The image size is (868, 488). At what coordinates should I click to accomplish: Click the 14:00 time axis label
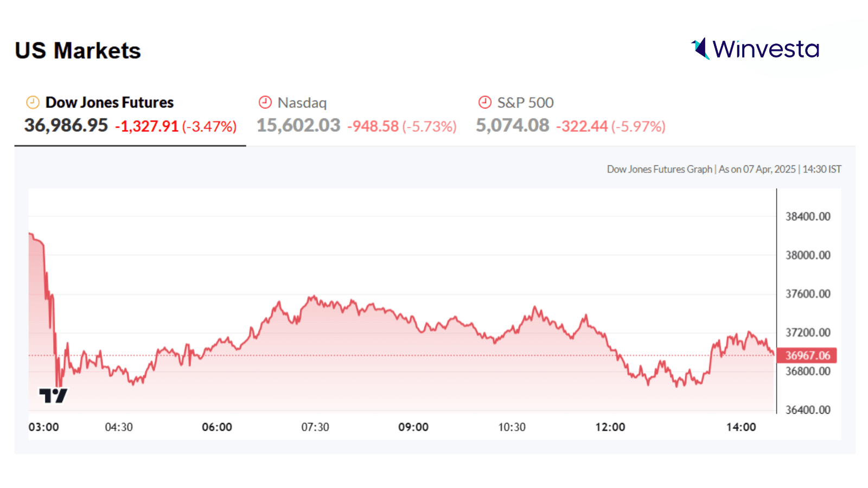(x=741, y=427)
